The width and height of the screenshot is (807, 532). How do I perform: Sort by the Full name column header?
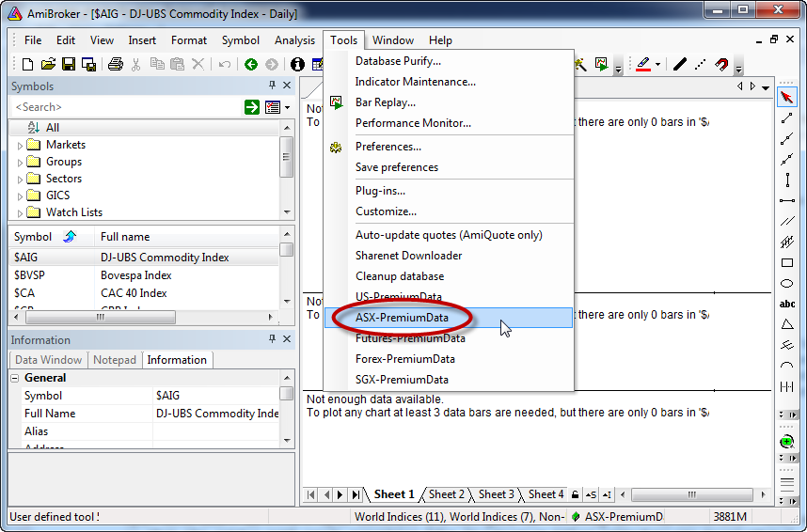(x=186, y=237)
